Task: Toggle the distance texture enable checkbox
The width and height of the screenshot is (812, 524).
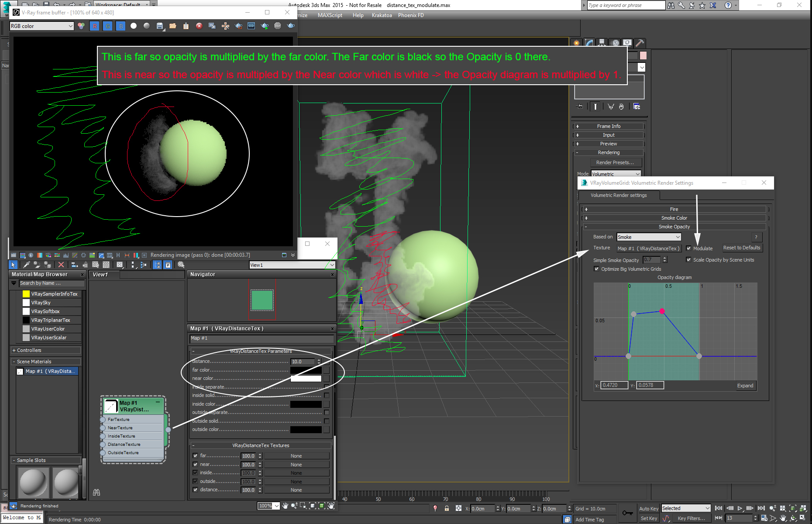Action: tap(195, 490)
